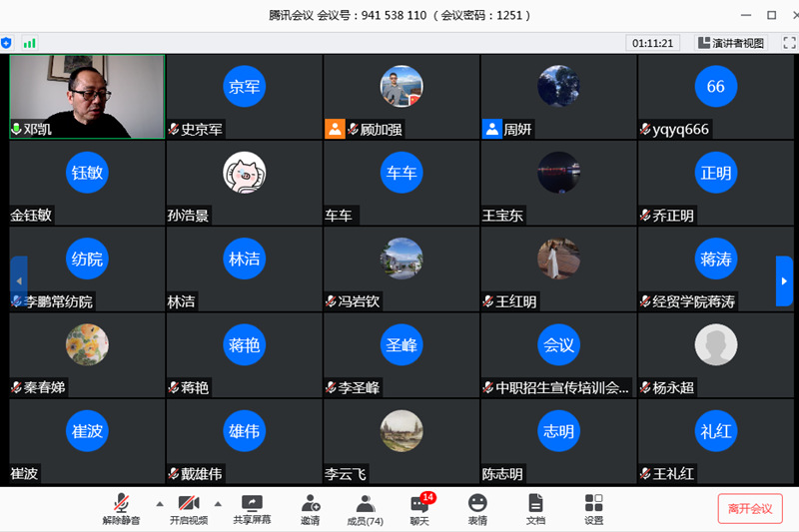Click 李云飞 painting avatar

coord(401,431)
